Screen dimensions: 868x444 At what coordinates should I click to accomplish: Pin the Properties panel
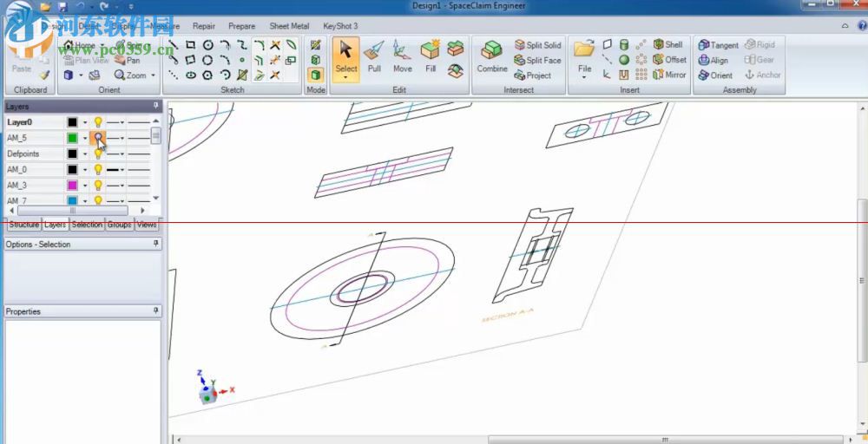tap(155, 311)
